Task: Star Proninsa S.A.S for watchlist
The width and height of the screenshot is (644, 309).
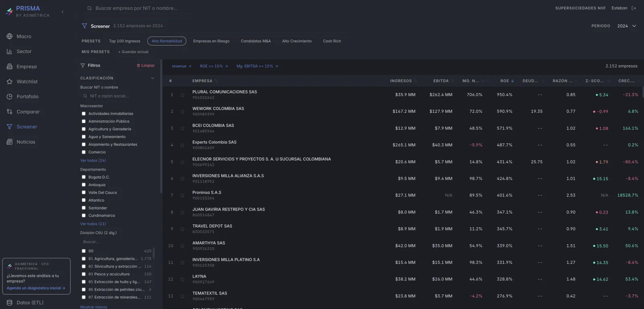Action: point(182,195)
